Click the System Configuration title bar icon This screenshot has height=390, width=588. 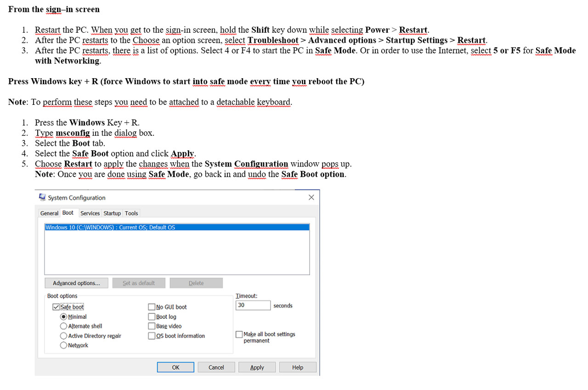42,197
